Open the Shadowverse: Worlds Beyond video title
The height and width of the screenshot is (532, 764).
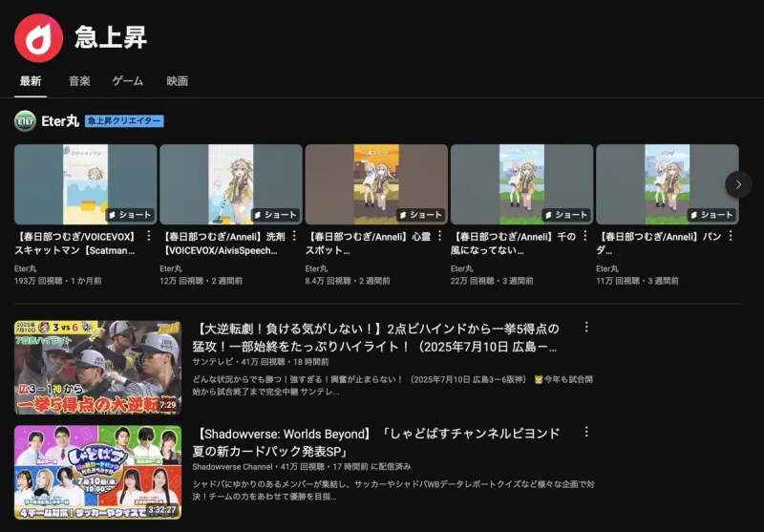(x=375, y=442)
